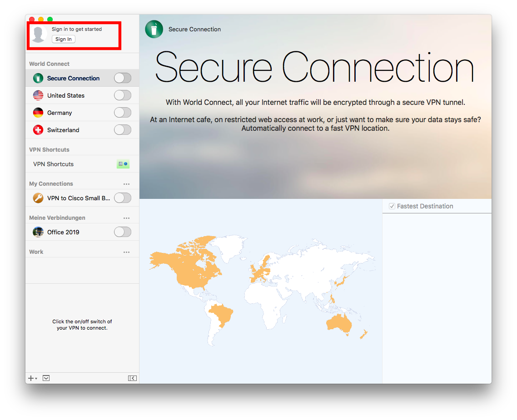
Task: Click the VPN Shortcuts section header
Action: point(49,149)
